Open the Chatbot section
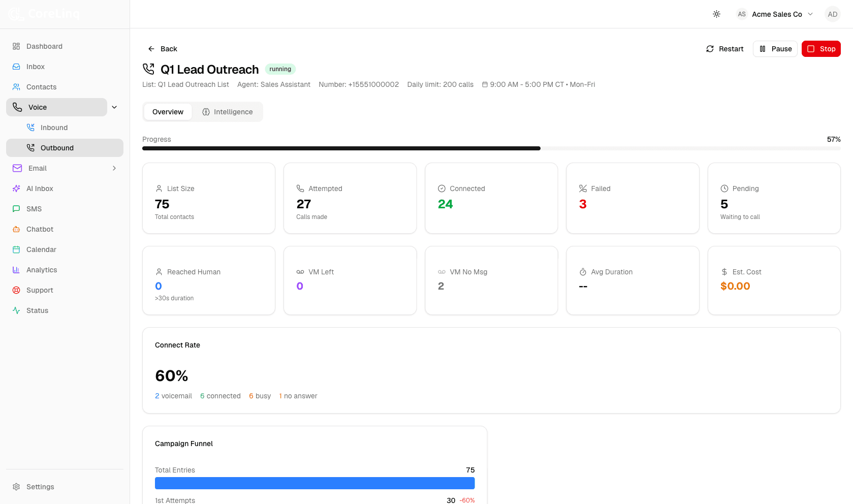The height and width of the screenshot is (504, 853). [x=65, y=229]
